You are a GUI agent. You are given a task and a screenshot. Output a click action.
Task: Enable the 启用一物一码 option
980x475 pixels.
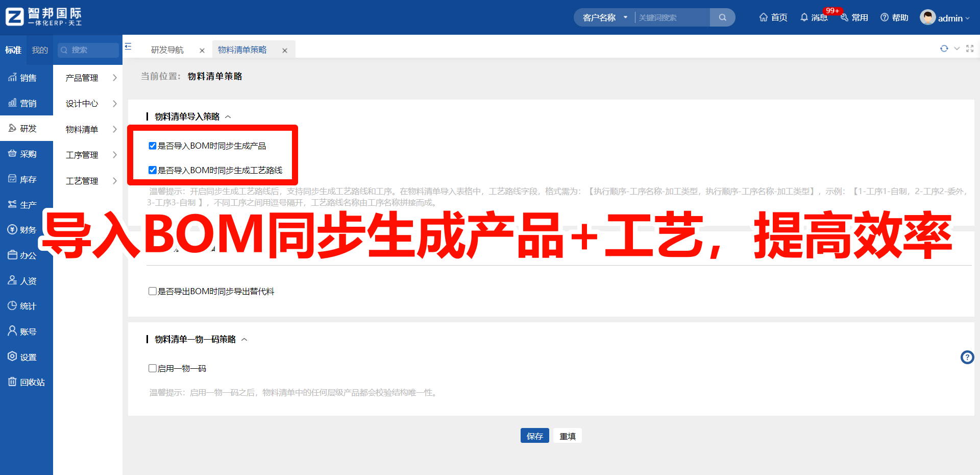coord(152,368)
